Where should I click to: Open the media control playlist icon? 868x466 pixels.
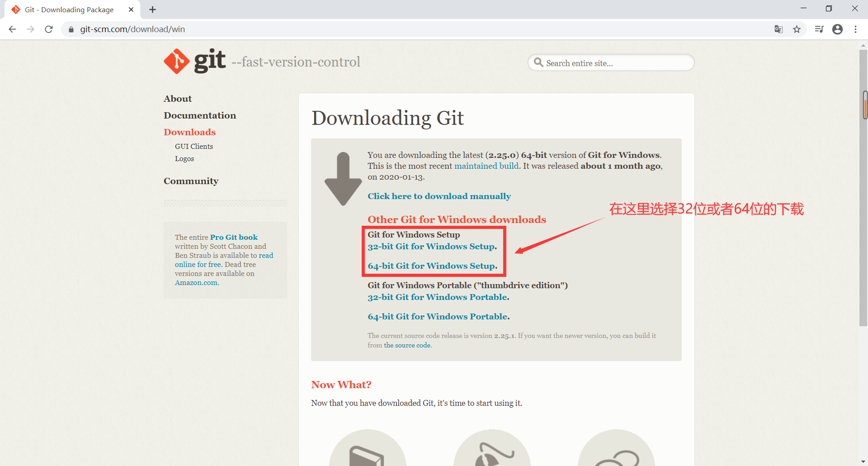click(819, 29)
